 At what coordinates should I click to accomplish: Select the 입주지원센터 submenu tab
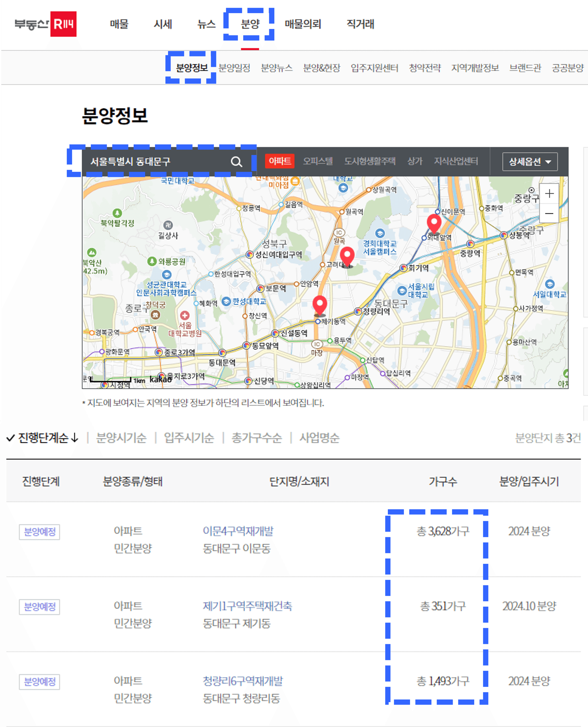point(374,68)
